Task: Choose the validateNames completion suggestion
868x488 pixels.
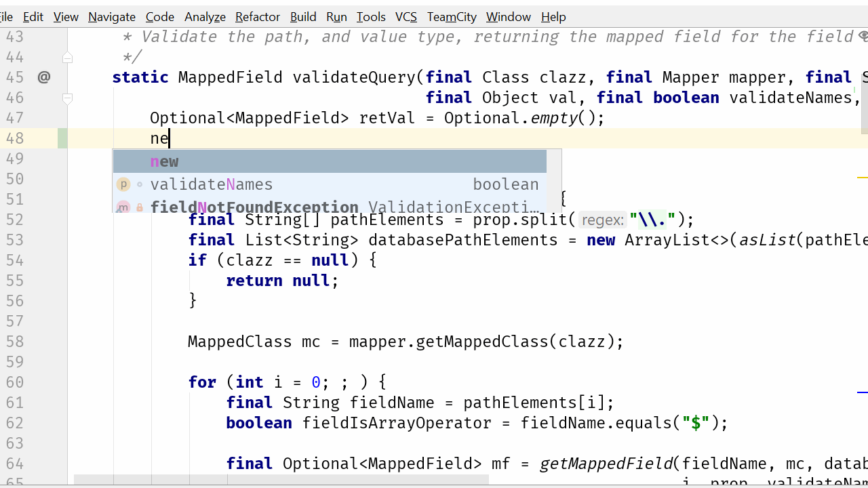Action: coord(330,184)
